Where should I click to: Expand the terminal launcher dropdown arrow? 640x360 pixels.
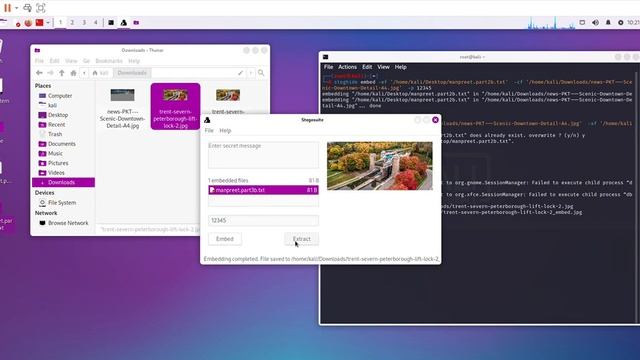[48, 22]
